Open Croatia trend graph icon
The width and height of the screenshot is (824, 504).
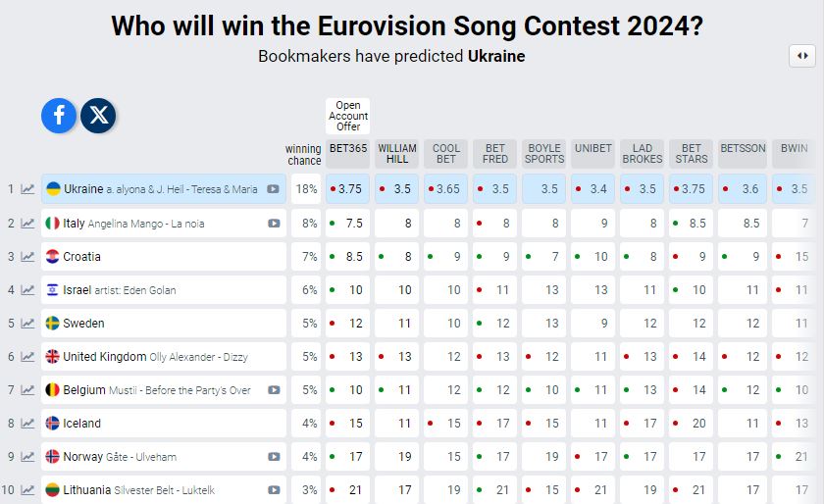[x=27, y=257]
